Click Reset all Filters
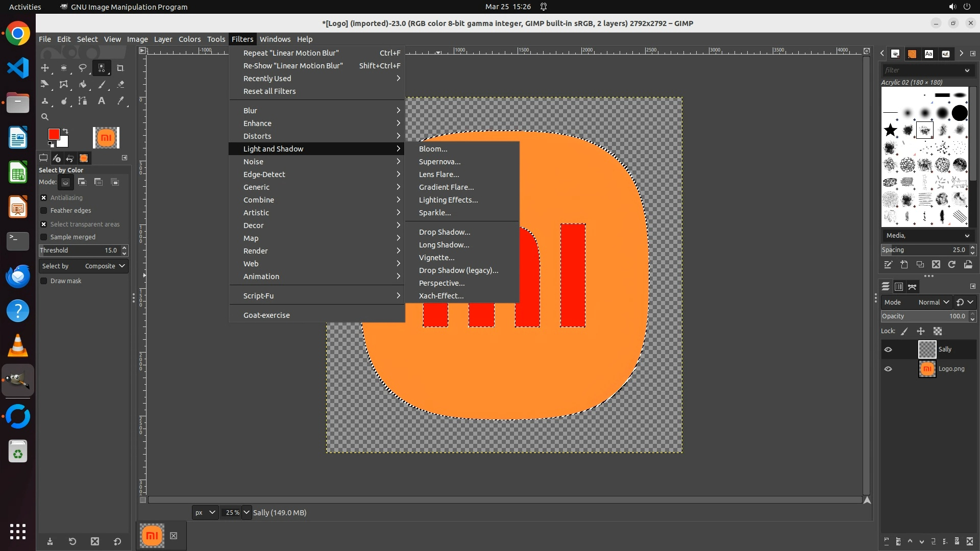Image resolution: width=980 pixels, height=551 pixels. (269, 91)
